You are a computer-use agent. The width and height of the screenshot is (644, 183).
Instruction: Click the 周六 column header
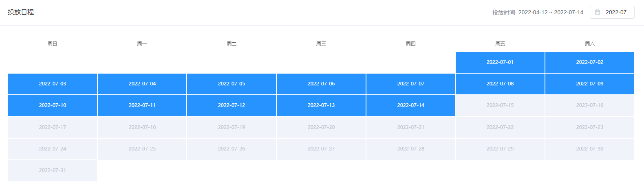pos(590,44)
